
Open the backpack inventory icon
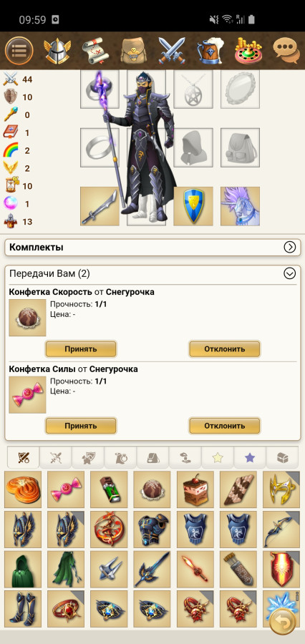[x=134, y=51]
